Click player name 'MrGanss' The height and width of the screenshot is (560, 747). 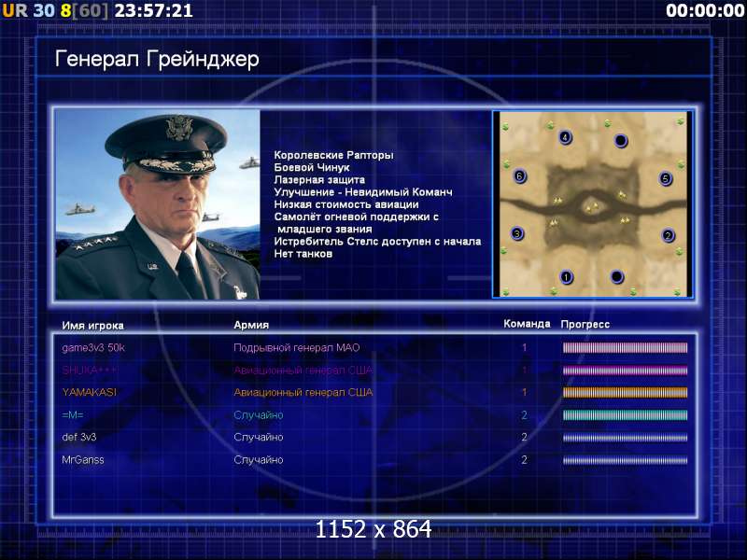(83, 460)
